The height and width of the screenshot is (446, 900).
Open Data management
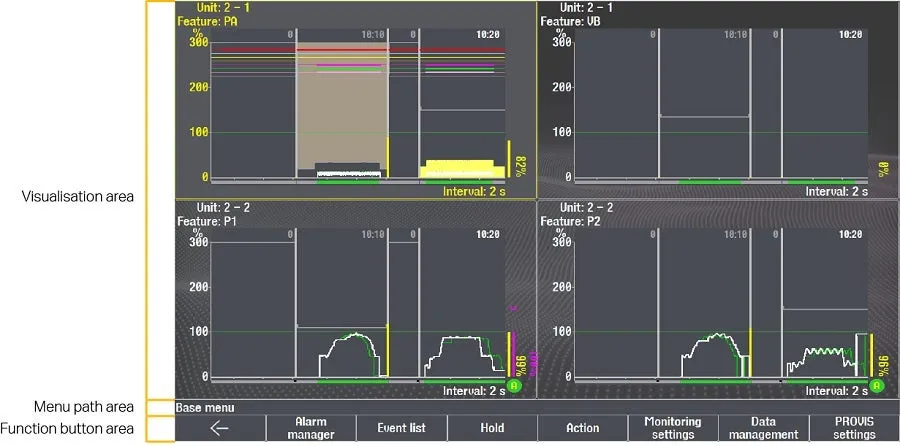763,428
